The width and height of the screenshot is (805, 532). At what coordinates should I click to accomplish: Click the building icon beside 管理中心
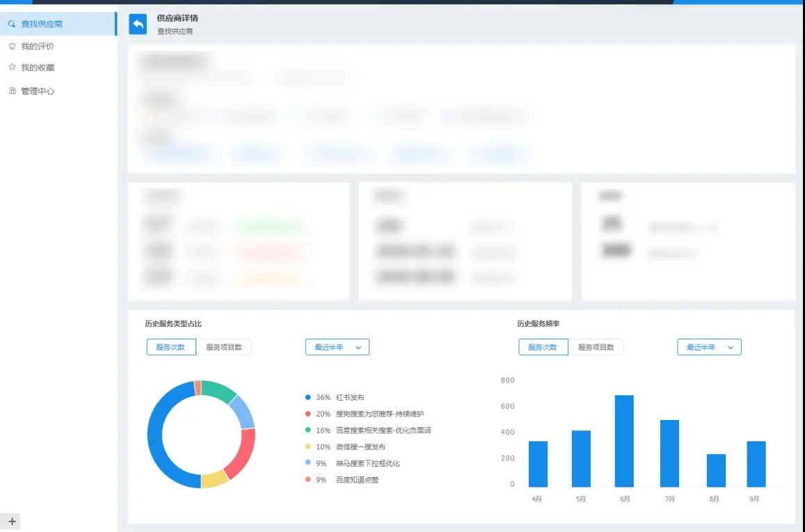pyautogui.click(x=13, y=91)
